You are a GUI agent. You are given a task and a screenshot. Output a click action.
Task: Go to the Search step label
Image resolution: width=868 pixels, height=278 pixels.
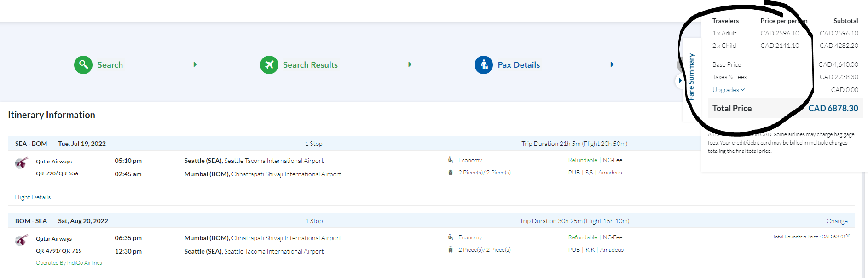110,65
